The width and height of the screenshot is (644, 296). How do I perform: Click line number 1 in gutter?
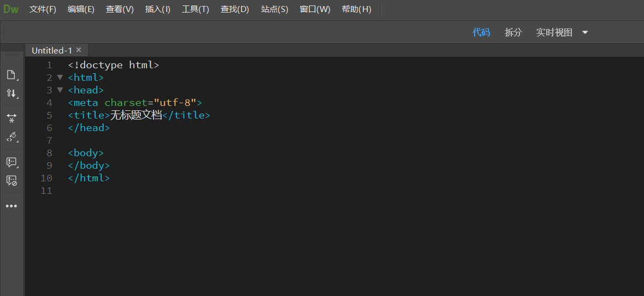pyautogui.click(x=50, y=65)
